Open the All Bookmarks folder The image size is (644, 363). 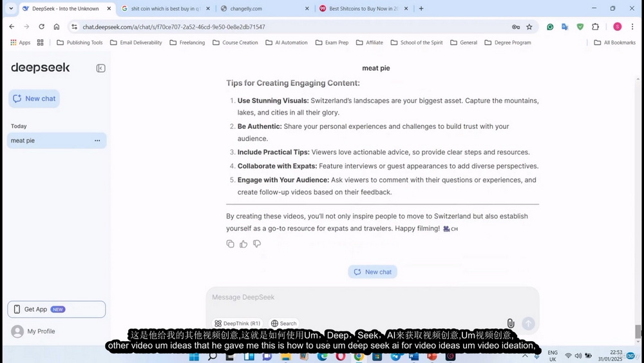(615, 43)
